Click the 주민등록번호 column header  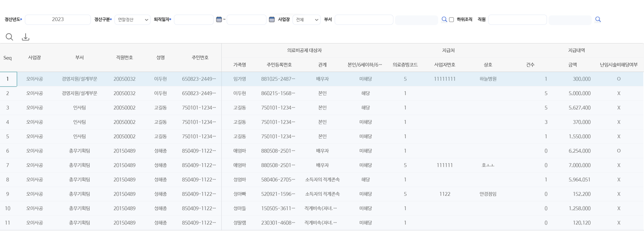[279, 65]
